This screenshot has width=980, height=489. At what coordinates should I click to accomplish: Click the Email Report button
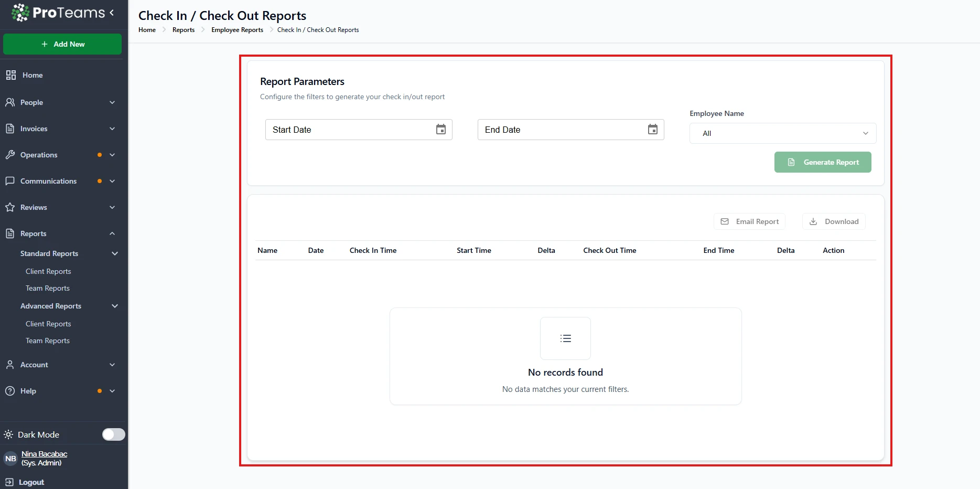pyautogui.click(x=749, y=221)
